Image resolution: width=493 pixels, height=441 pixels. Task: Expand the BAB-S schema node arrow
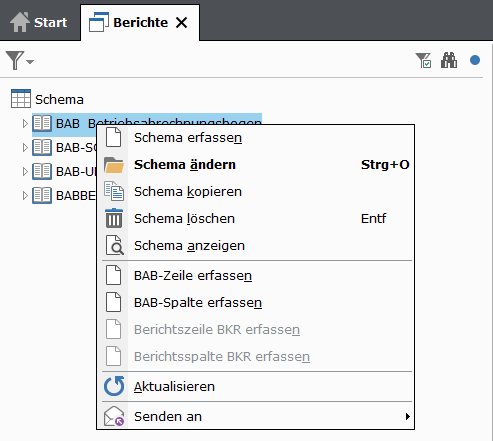pos(25,147)
